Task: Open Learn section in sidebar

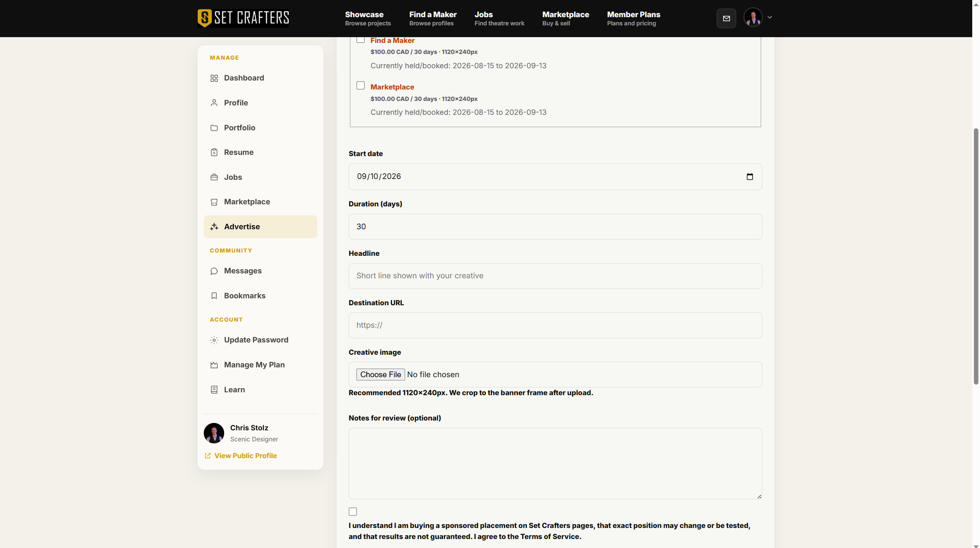Action: tap(261, 389)
